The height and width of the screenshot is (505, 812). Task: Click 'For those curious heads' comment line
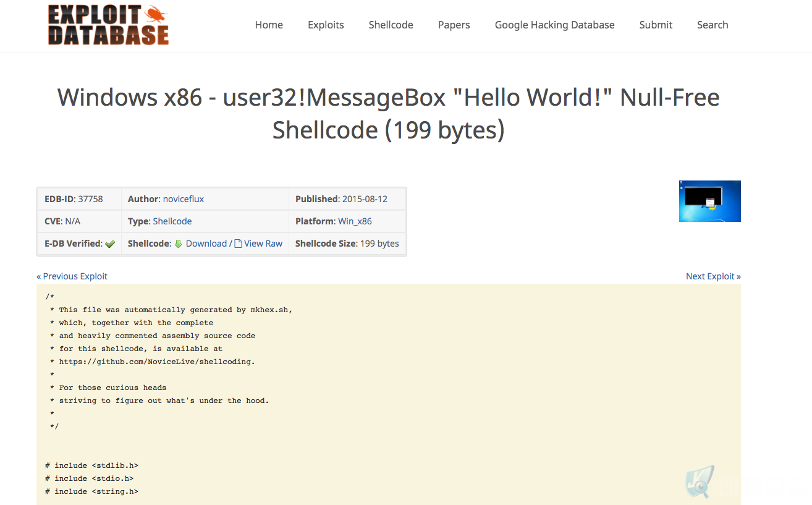tap(108, 388)
